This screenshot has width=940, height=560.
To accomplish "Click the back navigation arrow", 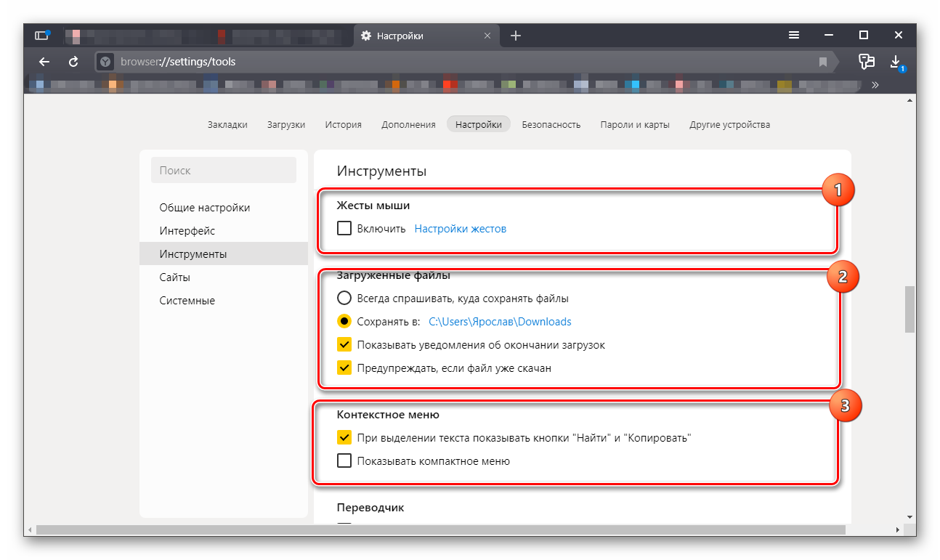I will point(44,62).
